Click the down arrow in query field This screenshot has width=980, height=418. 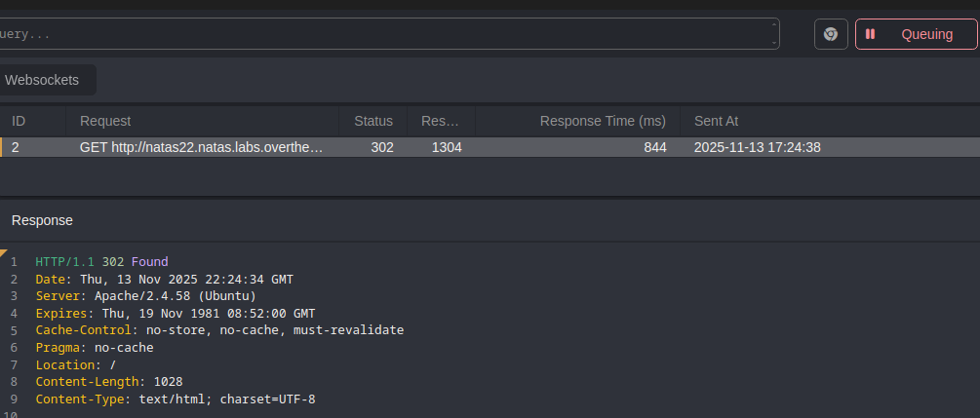(x=773, y=41)
